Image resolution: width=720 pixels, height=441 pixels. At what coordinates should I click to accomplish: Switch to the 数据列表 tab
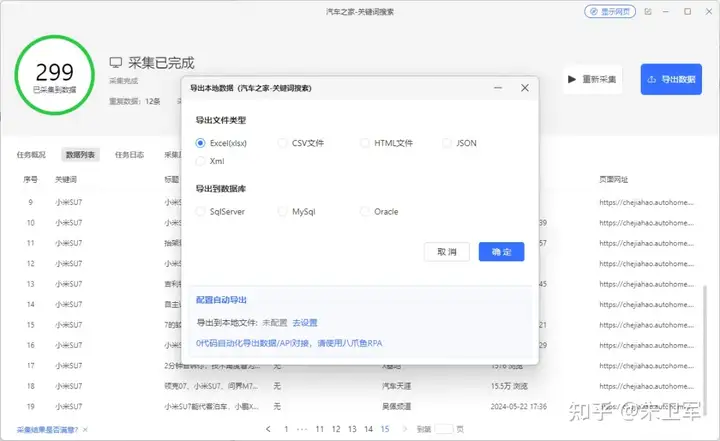[80, 155]
